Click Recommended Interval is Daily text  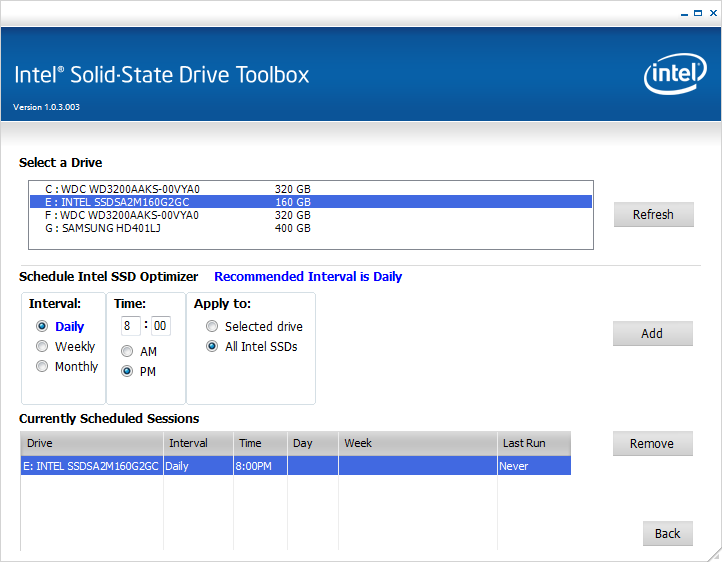coord(308,277)
